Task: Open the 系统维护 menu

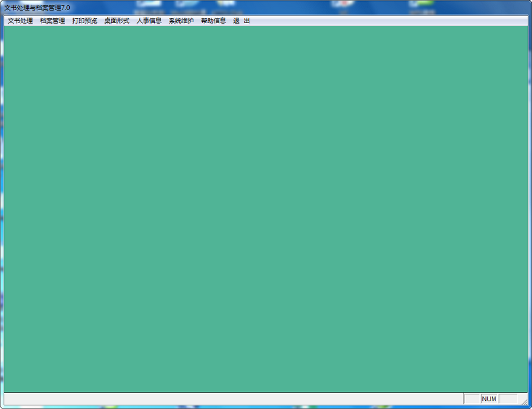Action: click(x=180, y=20)
